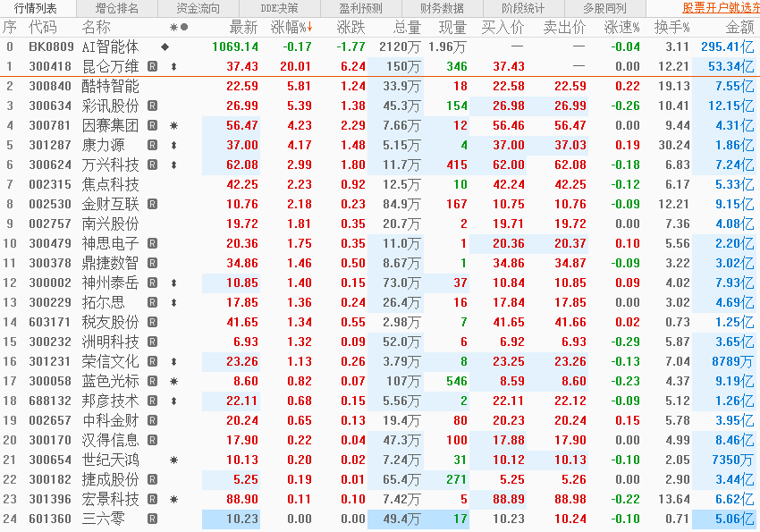The height and width of the screenshot is (532, 760).
Task: Click the star marker beside 世纪天鸿
Action: (173, 460)
